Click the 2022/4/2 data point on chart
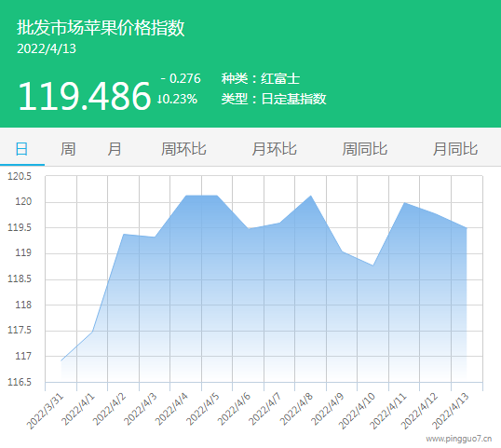Screen dimensions: 501x448 [x=124, y=234]
